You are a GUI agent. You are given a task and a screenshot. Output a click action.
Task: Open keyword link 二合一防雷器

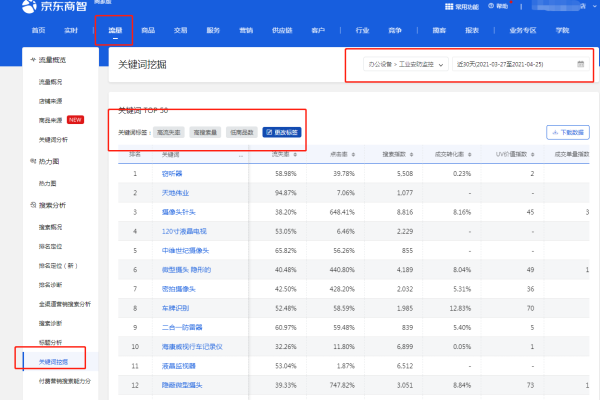(x=182, y=327)
